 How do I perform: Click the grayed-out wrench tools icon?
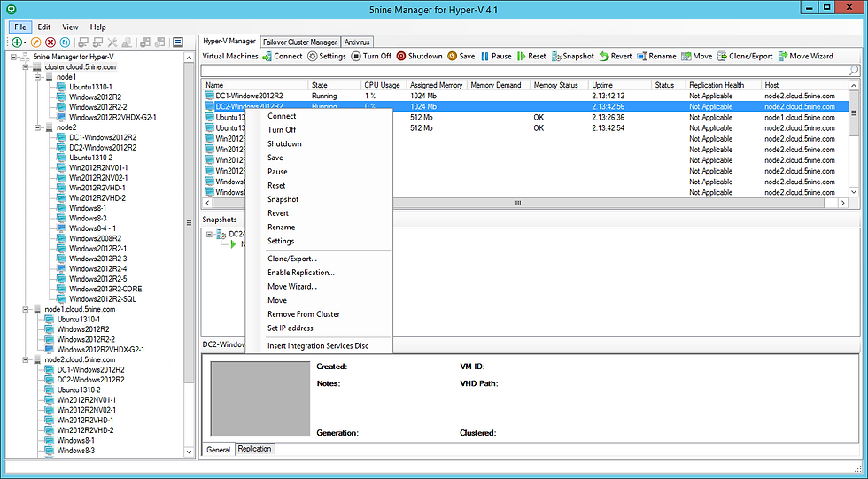(112, 42)
